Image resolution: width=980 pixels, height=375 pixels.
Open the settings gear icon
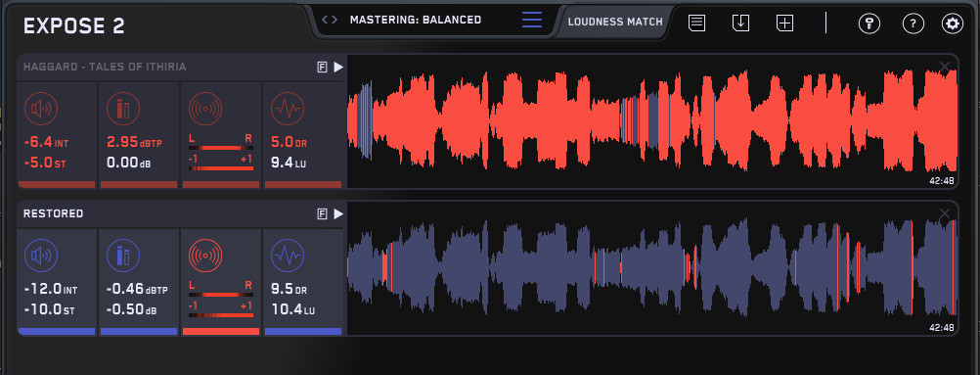point(953,23)
